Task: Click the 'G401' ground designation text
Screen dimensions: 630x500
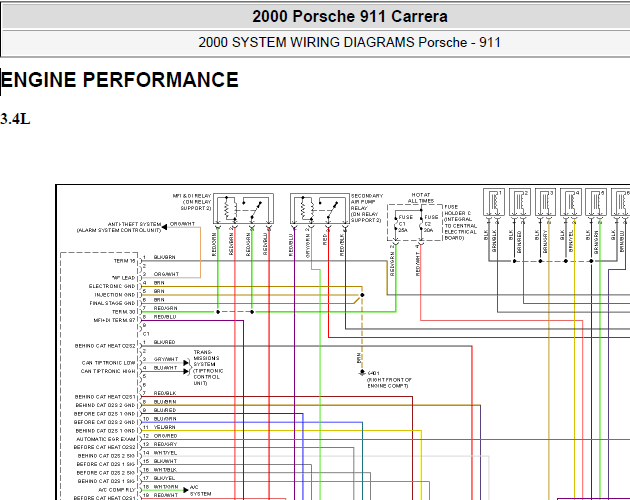Action: [373, 373]
